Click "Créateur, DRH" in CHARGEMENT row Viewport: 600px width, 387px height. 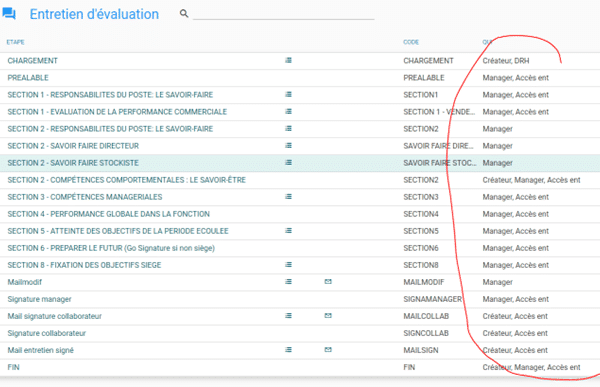click(506, 61)
